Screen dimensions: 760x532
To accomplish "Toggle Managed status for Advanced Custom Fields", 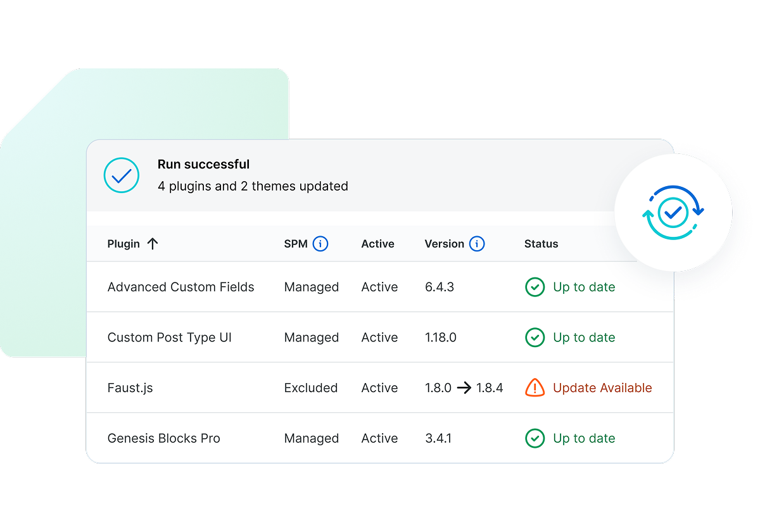I will pos(312,287).
